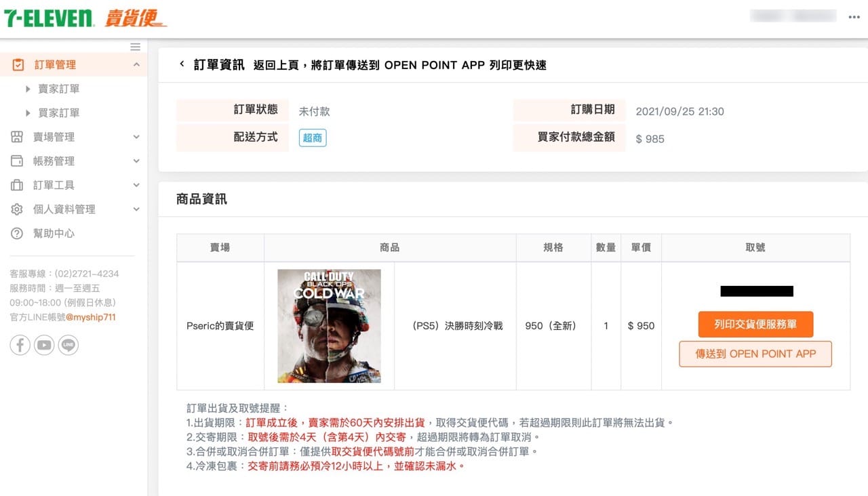Click the 7-ELEVEN logo
This screenshot has height=496, width=868.
[x=49, y=18]
